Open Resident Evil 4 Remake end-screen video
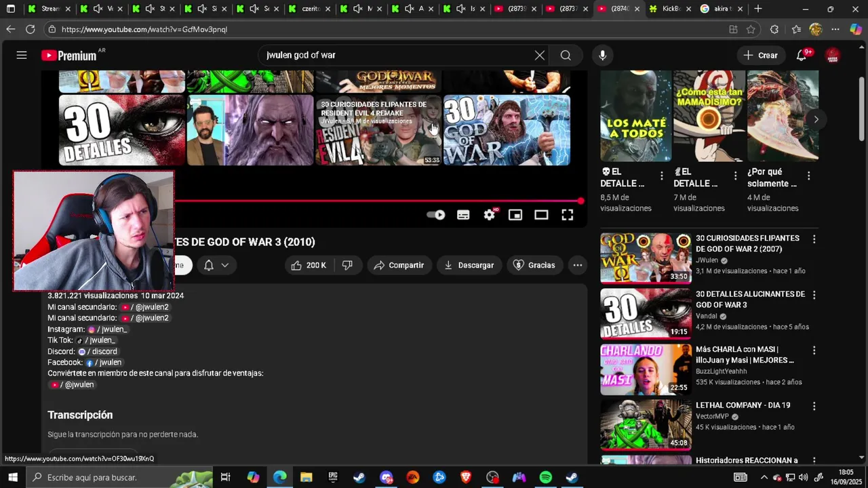This screenshot has width=868, height=488. pyautogui.click(x=378, y=130)
